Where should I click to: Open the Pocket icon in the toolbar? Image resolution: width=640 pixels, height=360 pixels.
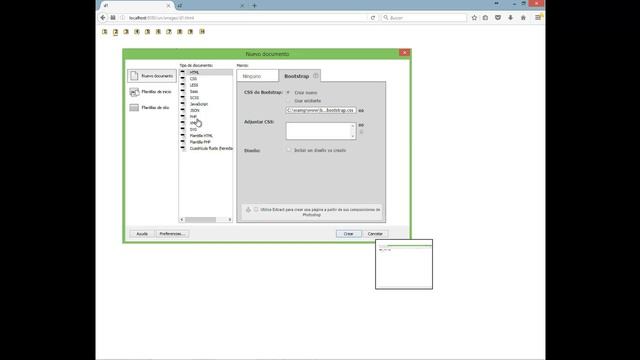[498, 18]
